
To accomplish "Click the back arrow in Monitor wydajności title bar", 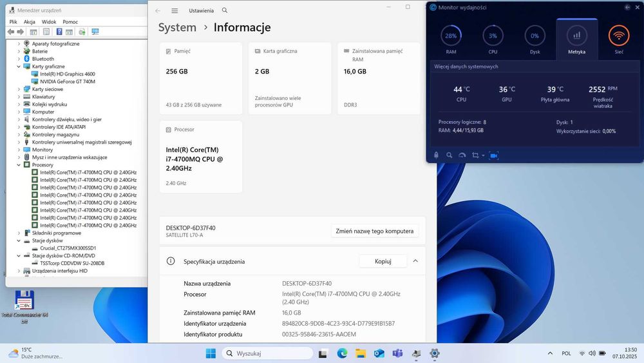I will click(627, 7).
